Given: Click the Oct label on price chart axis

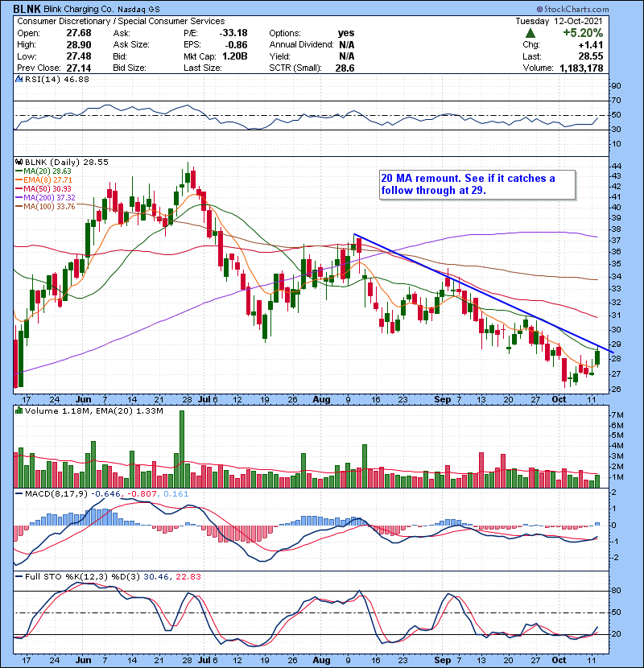Looking at the screenshot, I should 559,399.
